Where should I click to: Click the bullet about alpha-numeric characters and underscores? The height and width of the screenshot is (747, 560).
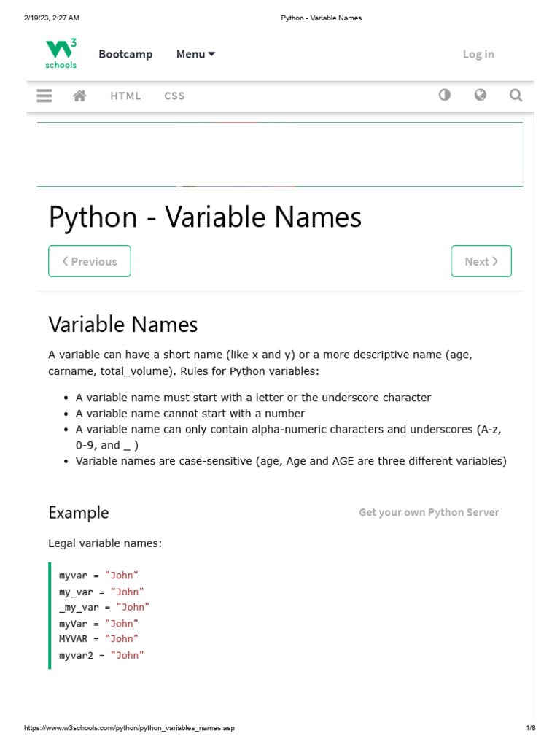coord(288,438)
